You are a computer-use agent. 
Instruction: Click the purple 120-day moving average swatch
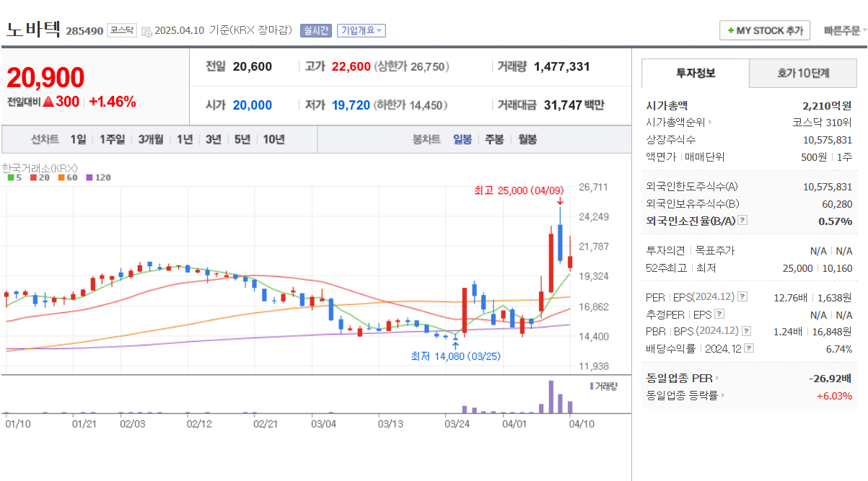click(89, 177)
